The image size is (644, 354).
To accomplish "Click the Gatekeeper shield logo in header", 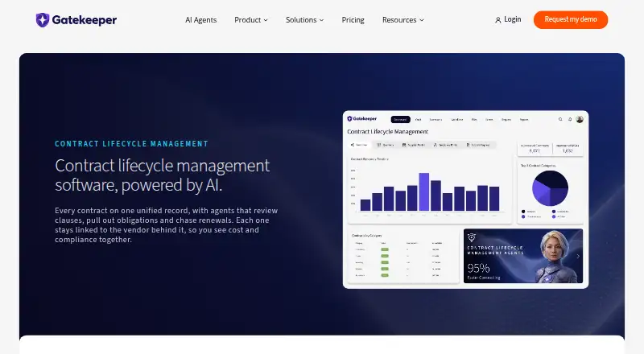I will click(43, 20).
